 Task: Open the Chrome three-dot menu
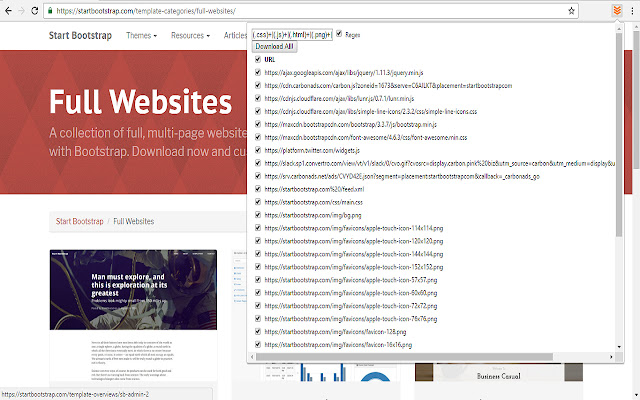(632, 11)
